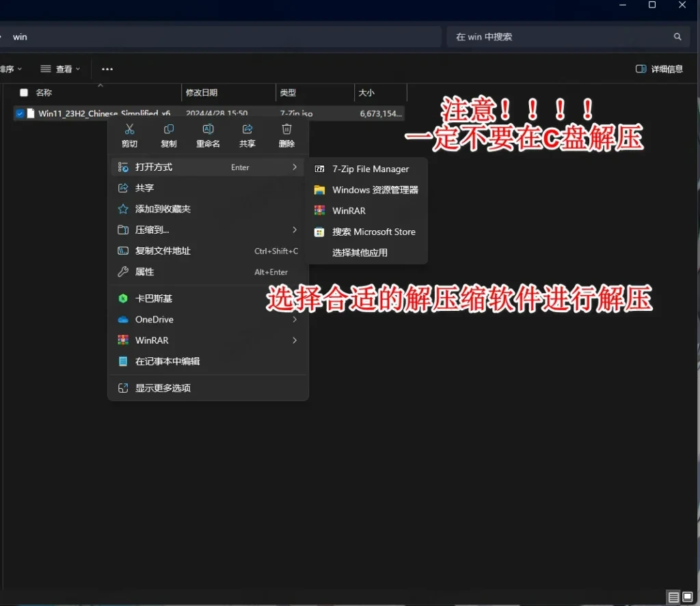Click the Rename (重命名) icon

(x=208, y=129)
